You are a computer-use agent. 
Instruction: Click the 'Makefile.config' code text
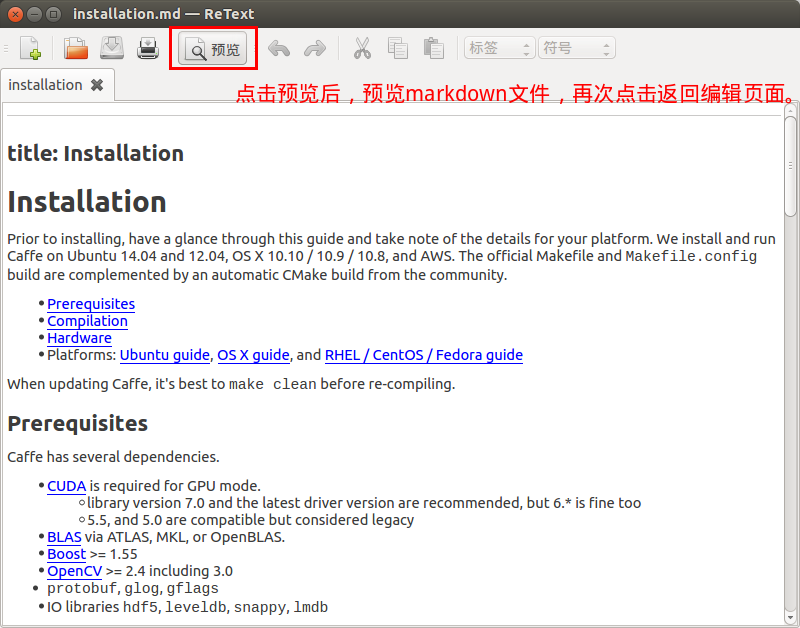(691, 256)
